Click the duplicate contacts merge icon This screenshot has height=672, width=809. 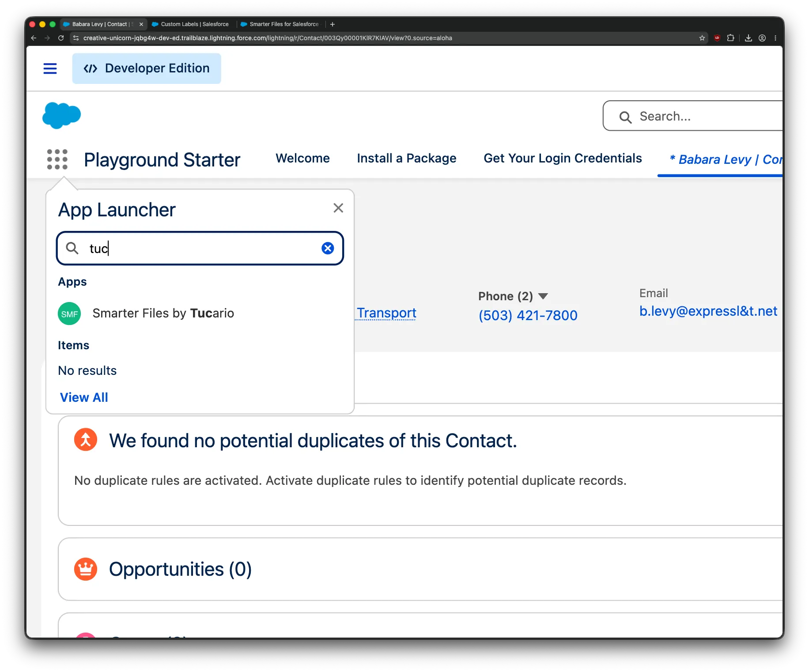(86, 440)
